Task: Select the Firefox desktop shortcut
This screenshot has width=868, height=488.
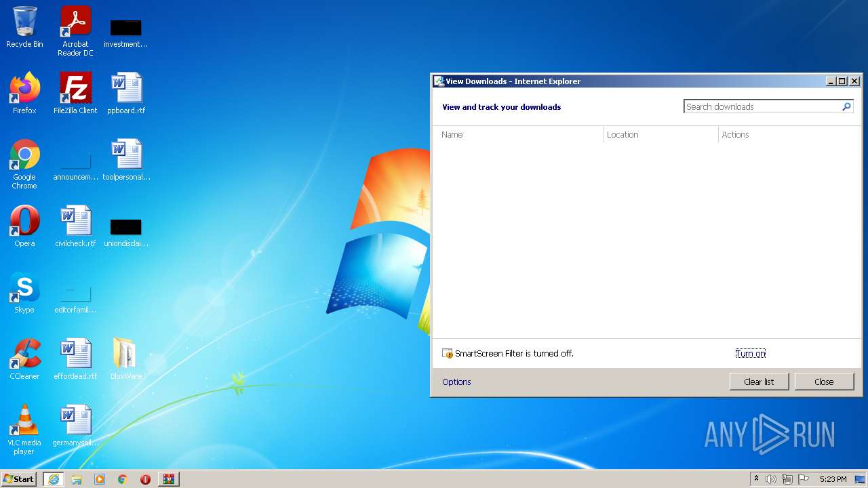Action: [x=24, y=94]
